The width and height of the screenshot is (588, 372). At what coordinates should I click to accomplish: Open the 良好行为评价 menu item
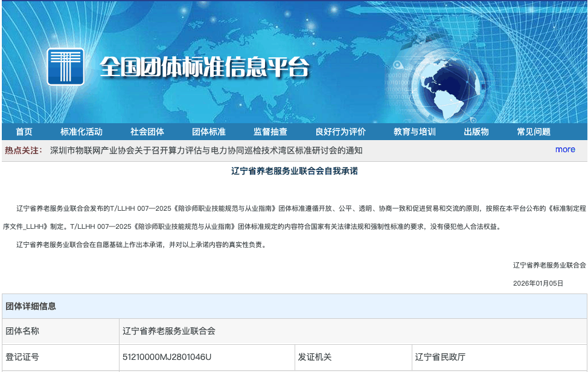pos(340,132)
